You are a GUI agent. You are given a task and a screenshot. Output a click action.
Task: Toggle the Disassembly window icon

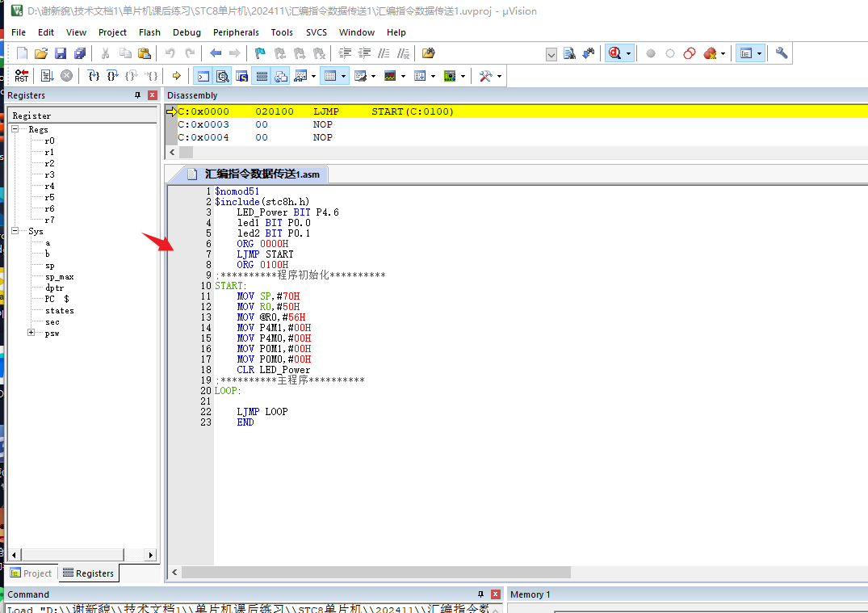tap(223, 76)
